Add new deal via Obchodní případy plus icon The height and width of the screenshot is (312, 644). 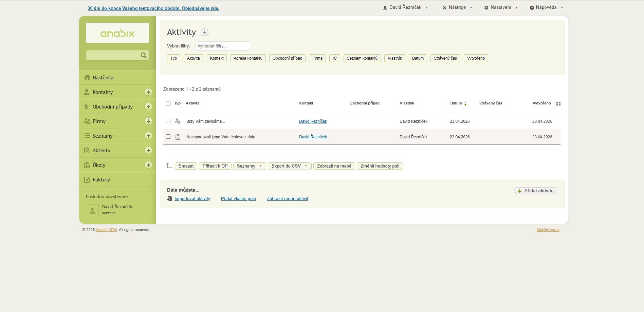[148, 106]
